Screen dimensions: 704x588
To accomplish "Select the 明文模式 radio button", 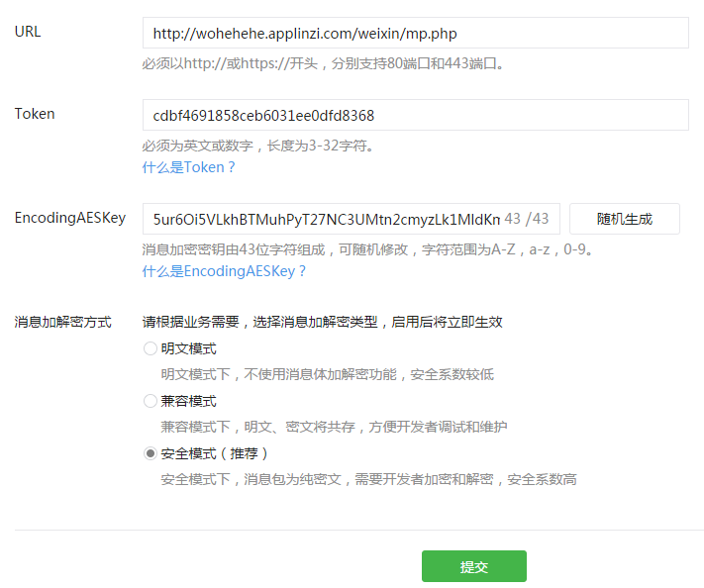I will point(150,348).
